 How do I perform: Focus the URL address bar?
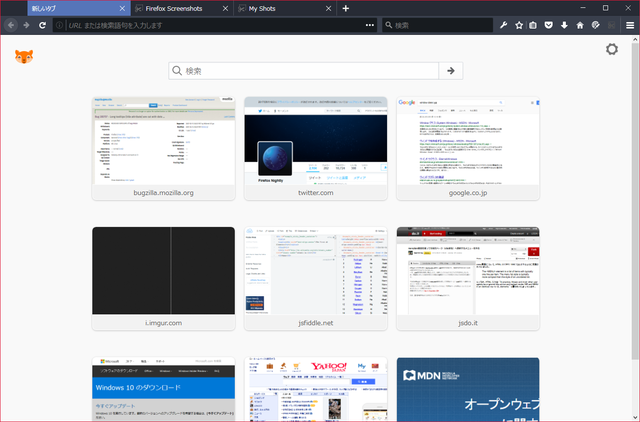(214, 25)
